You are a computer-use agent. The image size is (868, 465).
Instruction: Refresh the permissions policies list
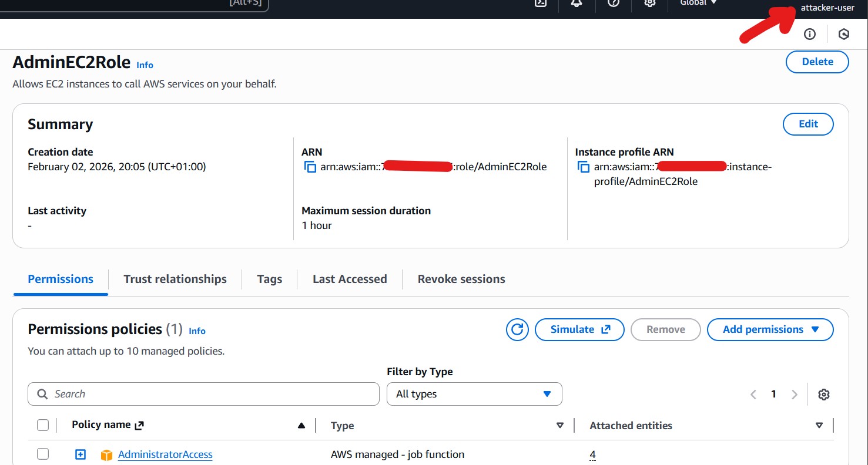pyautogui.click(x=517, y=329)
